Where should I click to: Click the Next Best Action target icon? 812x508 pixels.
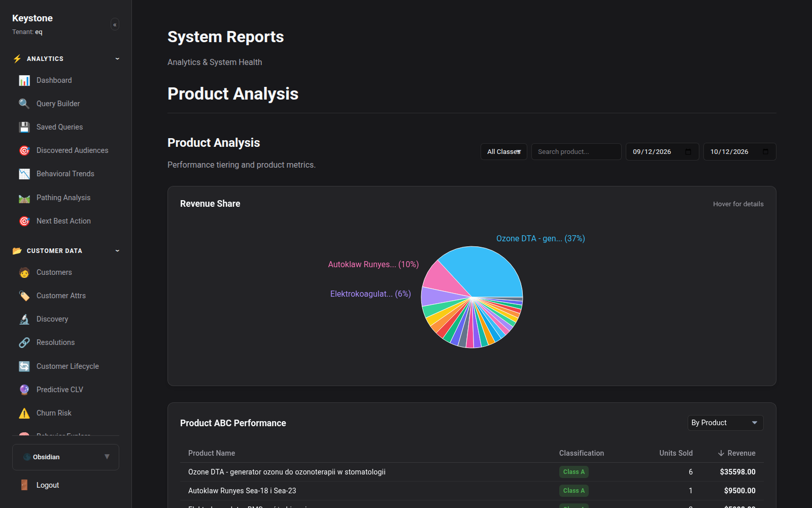[24, 221]
